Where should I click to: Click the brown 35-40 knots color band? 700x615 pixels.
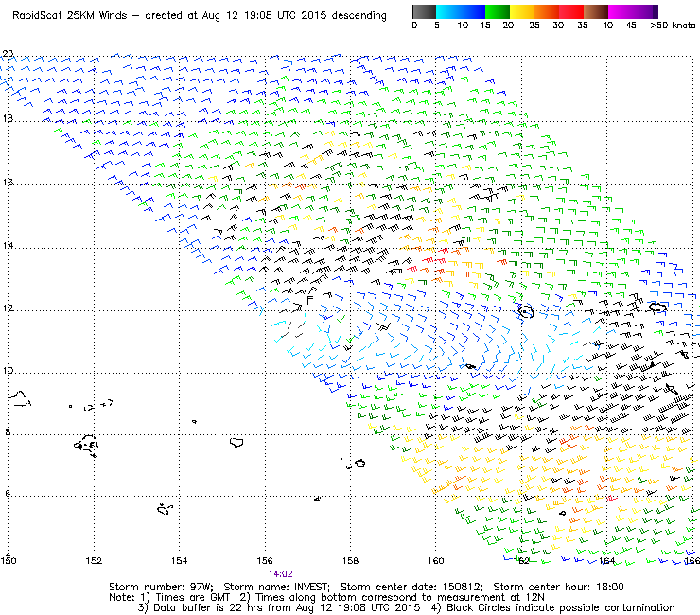click(x=596, y=11)
